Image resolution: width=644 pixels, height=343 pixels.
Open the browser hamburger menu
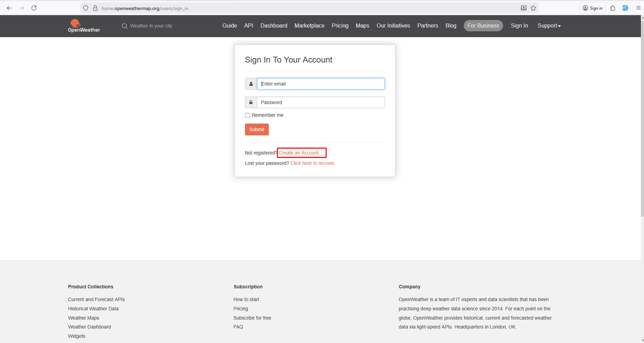point(638,8)
